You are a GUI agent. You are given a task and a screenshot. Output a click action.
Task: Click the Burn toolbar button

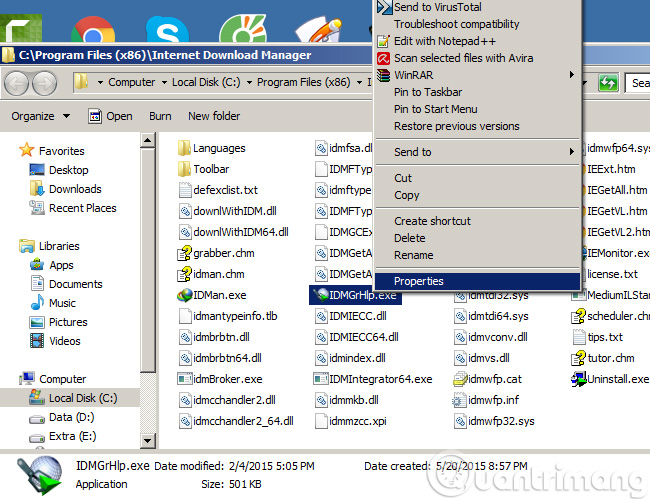[x=160, y=116]
